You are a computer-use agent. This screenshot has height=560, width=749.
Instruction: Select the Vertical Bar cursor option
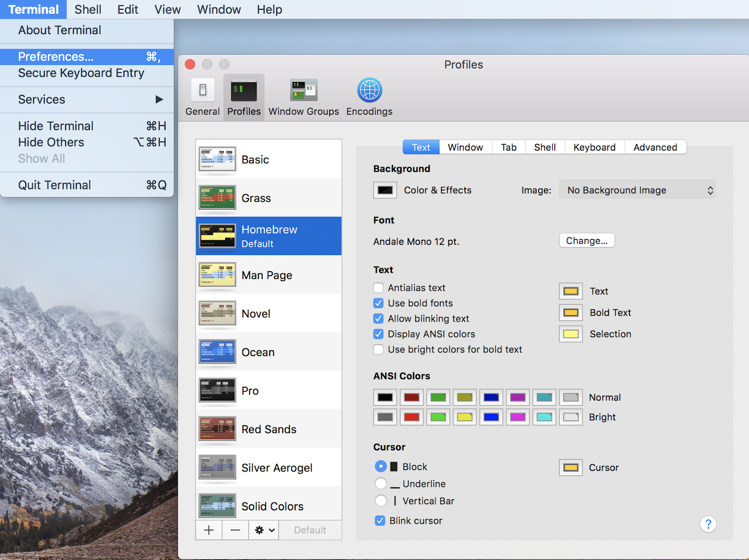381,501
